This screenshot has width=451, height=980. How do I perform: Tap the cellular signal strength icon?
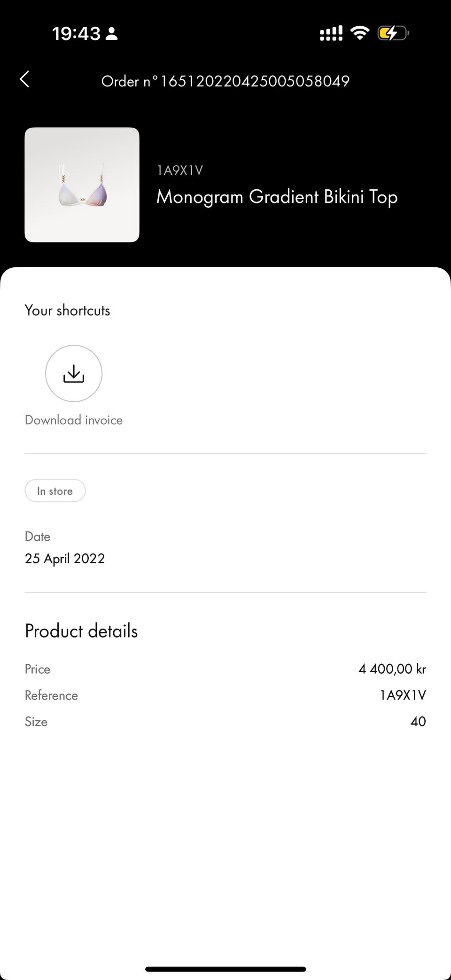point(331,33)
